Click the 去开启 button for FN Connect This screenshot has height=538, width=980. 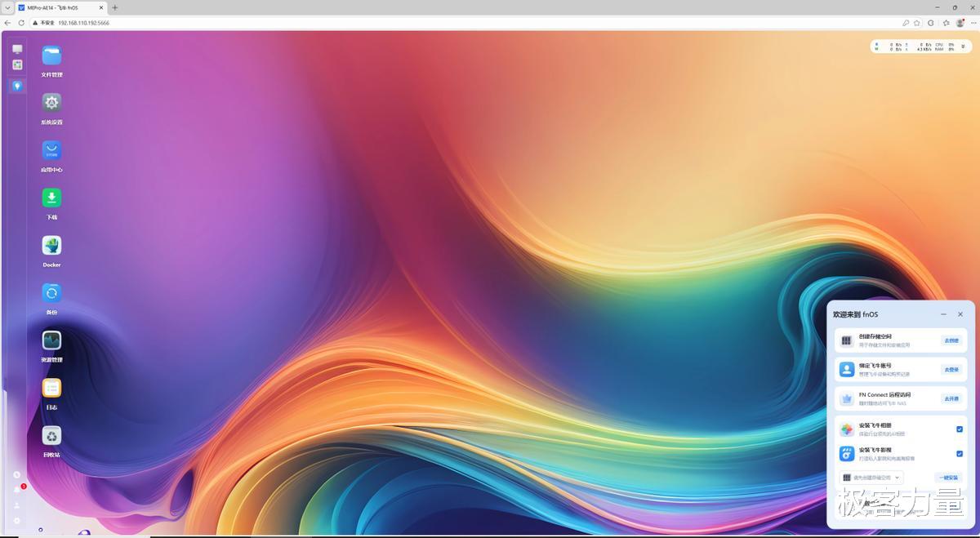[x=951, y=398]
